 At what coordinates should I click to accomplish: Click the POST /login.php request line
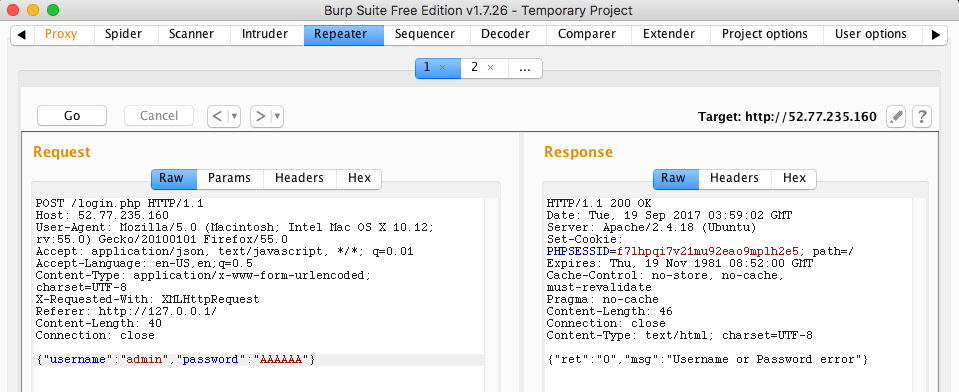tap(119, 204)
